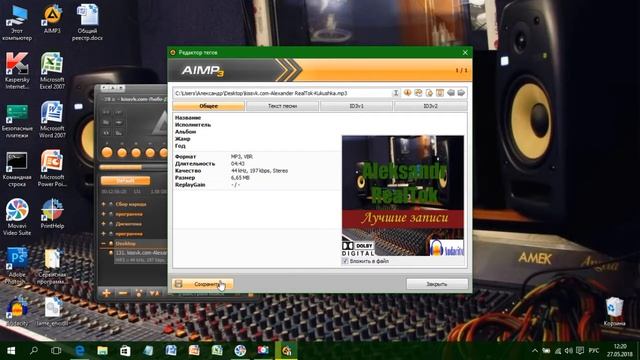The width and height of the screenshot is (640, 360).
Task: Open Adobe Photoshop desktop shortcut
Action: (17, 266)
